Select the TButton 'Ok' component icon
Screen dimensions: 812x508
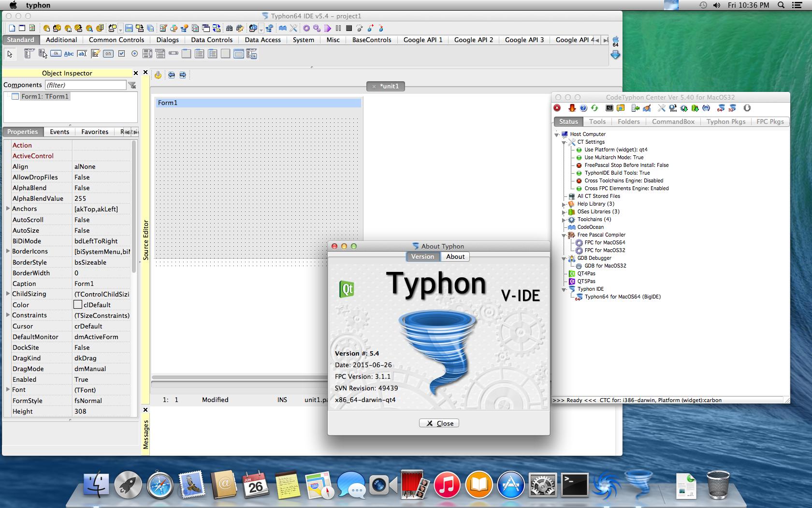pos(56,54)
